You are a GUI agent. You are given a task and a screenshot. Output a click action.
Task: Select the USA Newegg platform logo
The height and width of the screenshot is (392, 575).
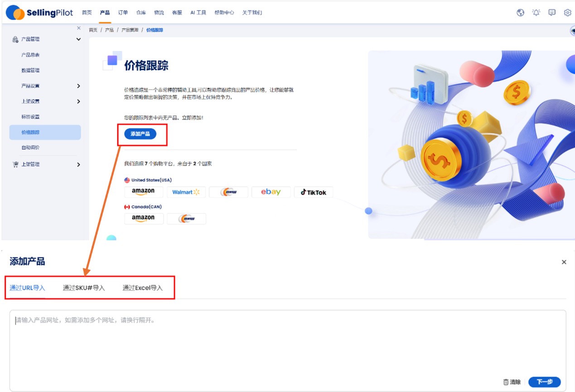[228, 192]
